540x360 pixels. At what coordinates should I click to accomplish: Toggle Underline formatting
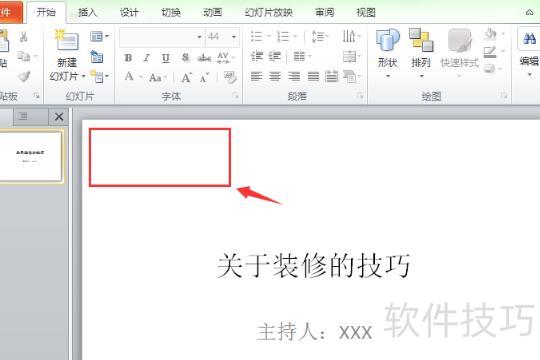click(x=166, y=58)
